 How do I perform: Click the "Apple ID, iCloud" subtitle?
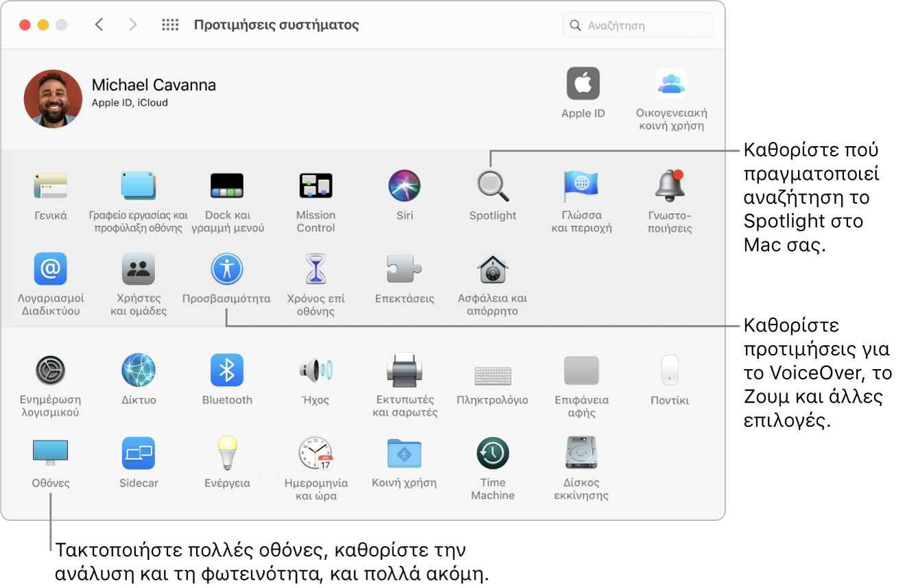pyautogui.click(x=130, y=103)
